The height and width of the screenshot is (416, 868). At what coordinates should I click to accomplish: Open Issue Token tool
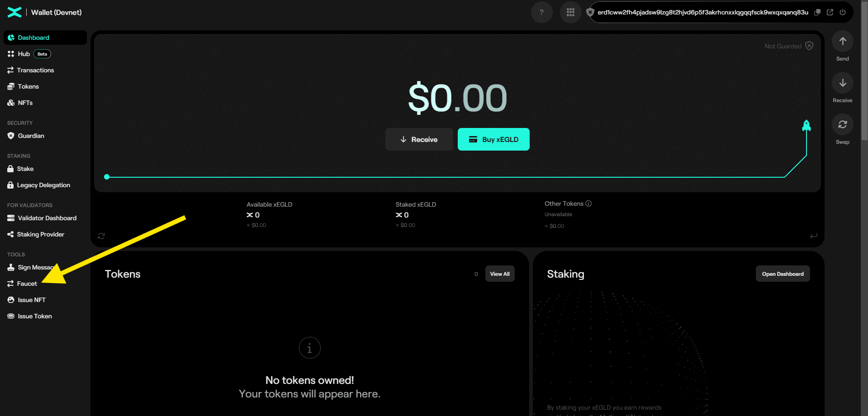(45, 316)
